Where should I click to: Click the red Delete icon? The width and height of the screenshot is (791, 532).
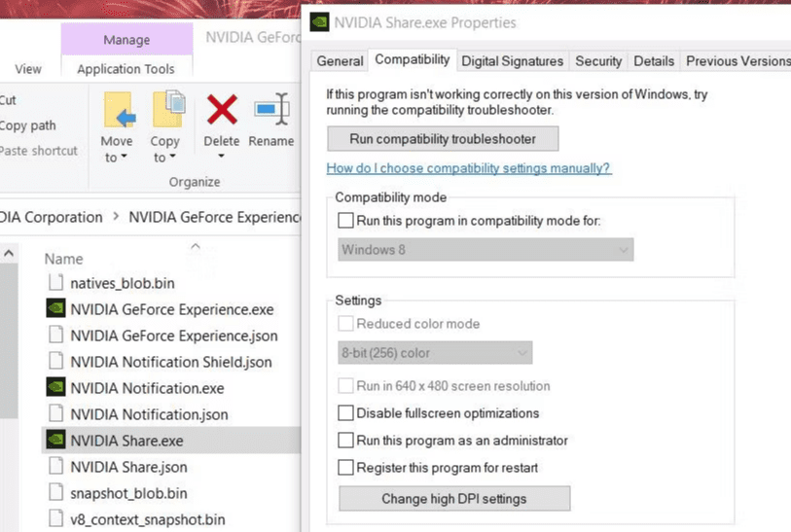[222, 110]
